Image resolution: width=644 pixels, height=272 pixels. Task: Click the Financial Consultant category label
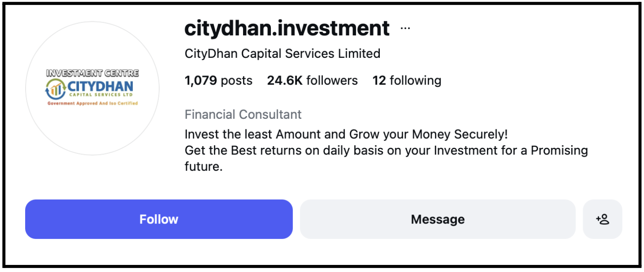click(x=243, y=114)
